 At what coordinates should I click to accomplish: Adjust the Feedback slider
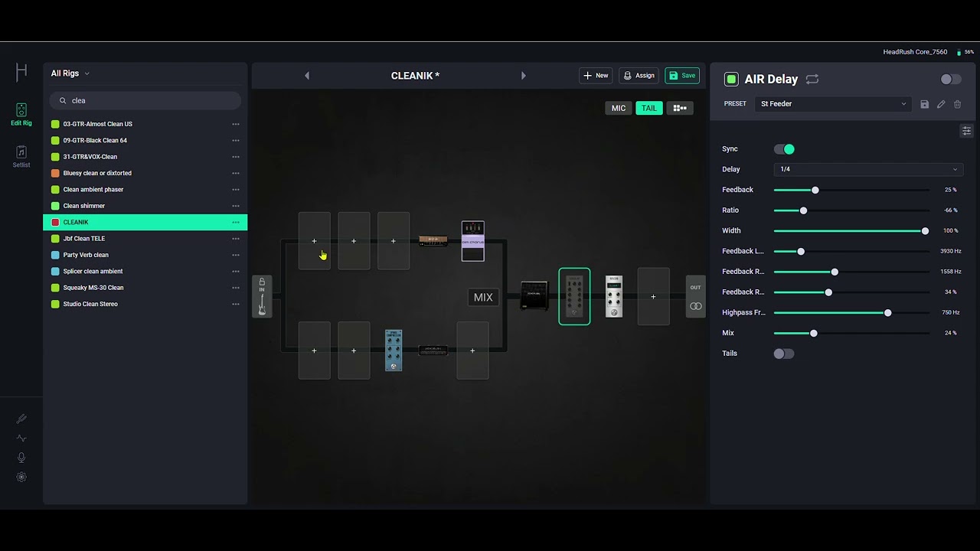pos(851,190)
